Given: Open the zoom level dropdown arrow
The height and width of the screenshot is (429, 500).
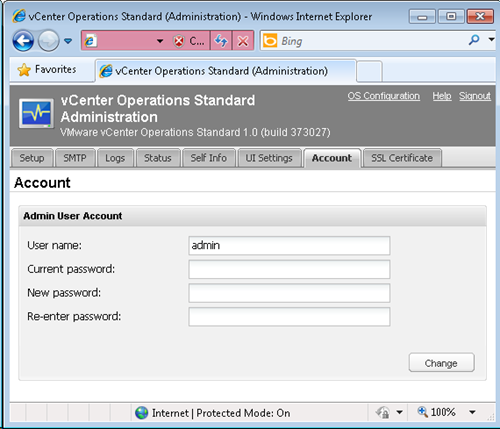Looking at the screenshot, I should click(472, 412).
